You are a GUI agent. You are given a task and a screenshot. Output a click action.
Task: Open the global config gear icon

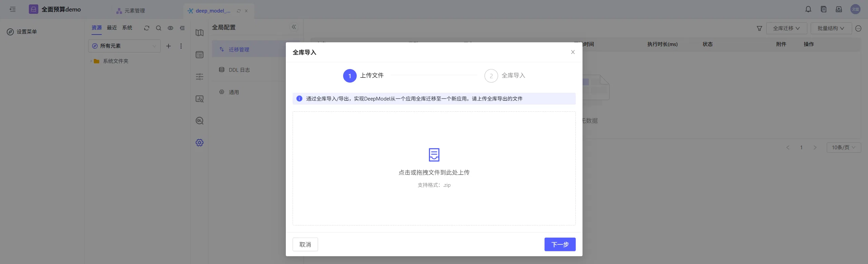pos(200,142)
